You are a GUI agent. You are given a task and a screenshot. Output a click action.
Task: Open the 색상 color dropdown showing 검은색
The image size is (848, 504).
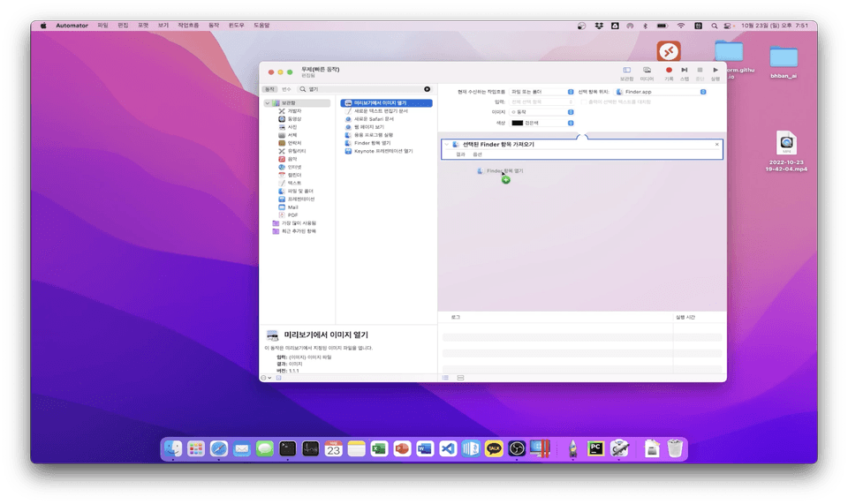click(541, 123)
